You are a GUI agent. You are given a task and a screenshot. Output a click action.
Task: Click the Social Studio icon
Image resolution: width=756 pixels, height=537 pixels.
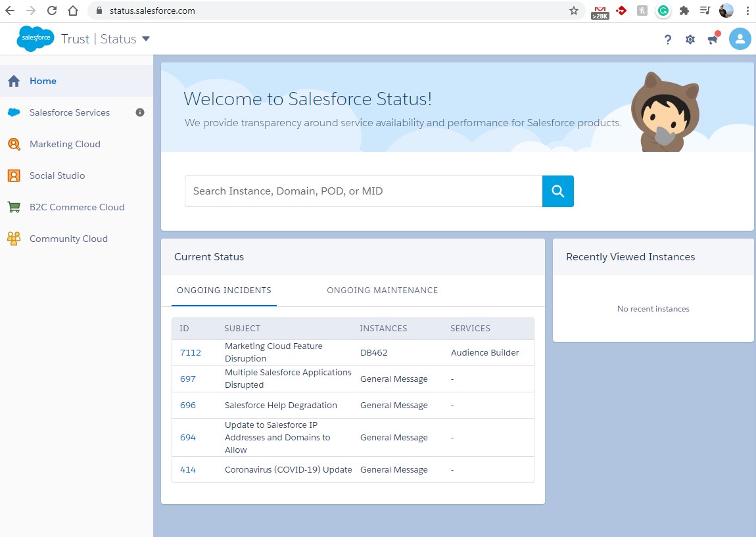point(14,175)
